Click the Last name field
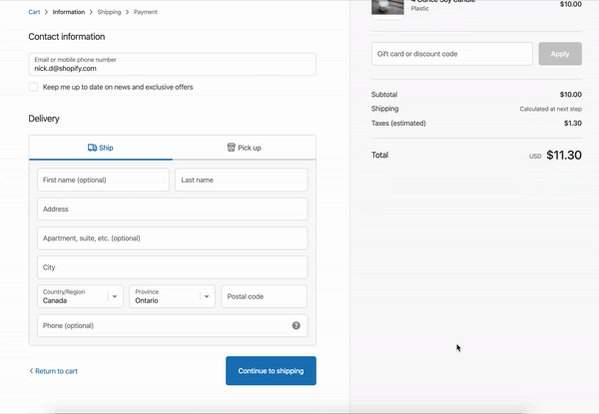Viewport: 599px width, 414px height. tap(241, 180)
